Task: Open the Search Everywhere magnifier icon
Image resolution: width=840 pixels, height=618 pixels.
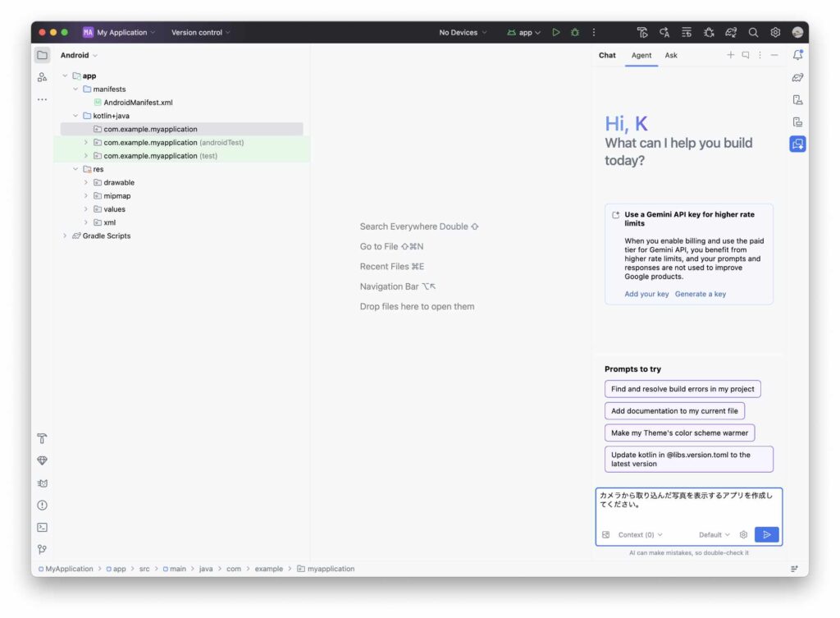Action: 753,33
